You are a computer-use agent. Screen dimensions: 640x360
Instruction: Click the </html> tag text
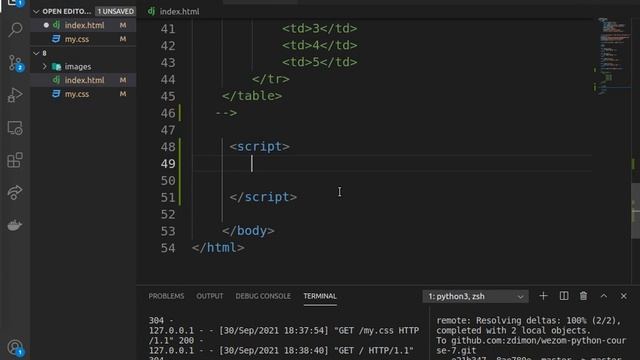(x=218, y=248)
